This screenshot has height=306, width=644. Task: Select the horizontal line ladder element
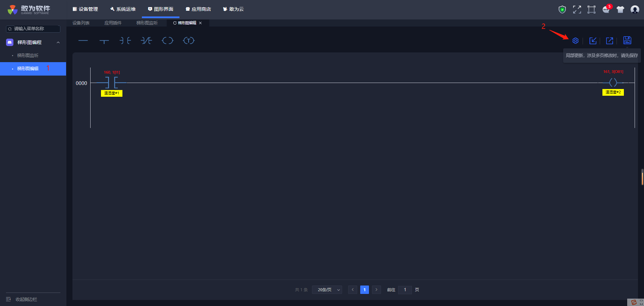(83, 41)
